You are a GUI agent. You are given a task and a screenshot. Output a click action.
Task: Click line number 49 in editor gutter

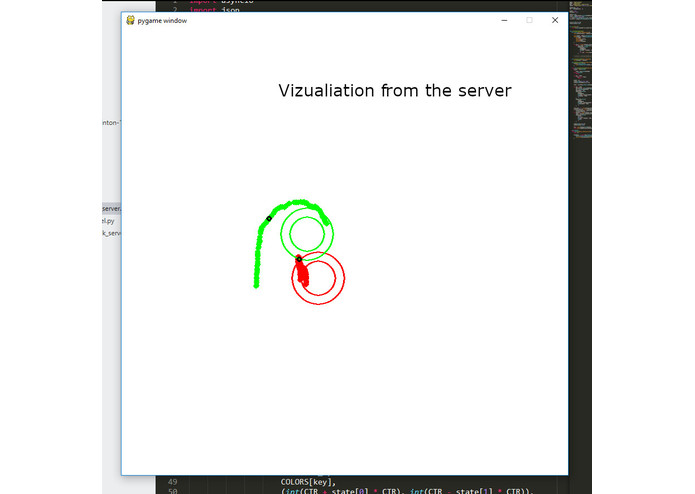(x=172, y=482)
